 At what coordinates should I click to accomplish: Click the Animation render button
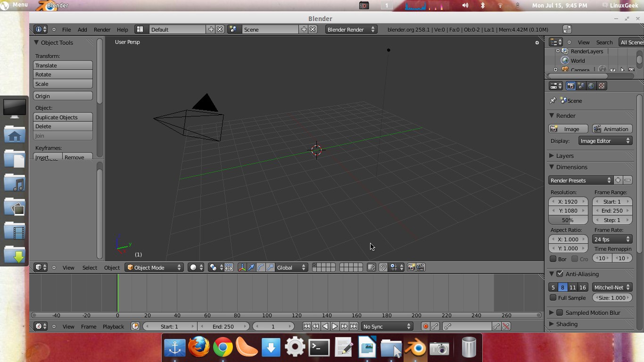coord(612,129)
